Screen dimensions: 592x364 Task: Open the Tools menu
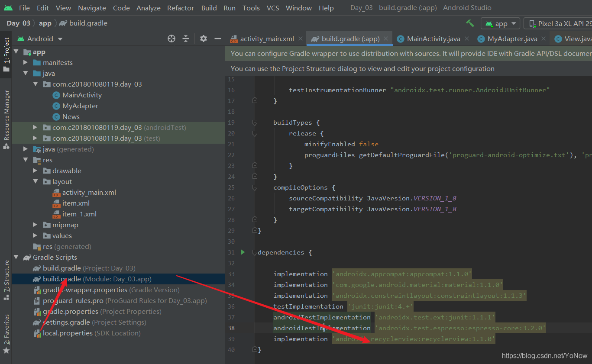coord(251,8)
